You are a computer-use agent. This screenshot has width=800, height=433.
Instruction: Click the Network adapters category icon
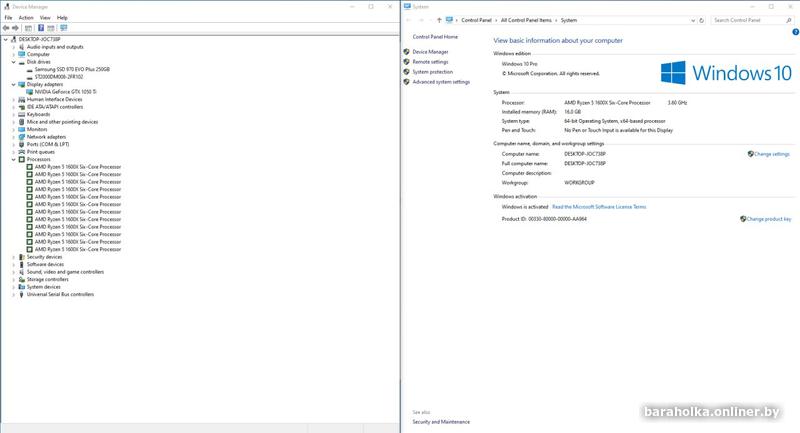21,137
